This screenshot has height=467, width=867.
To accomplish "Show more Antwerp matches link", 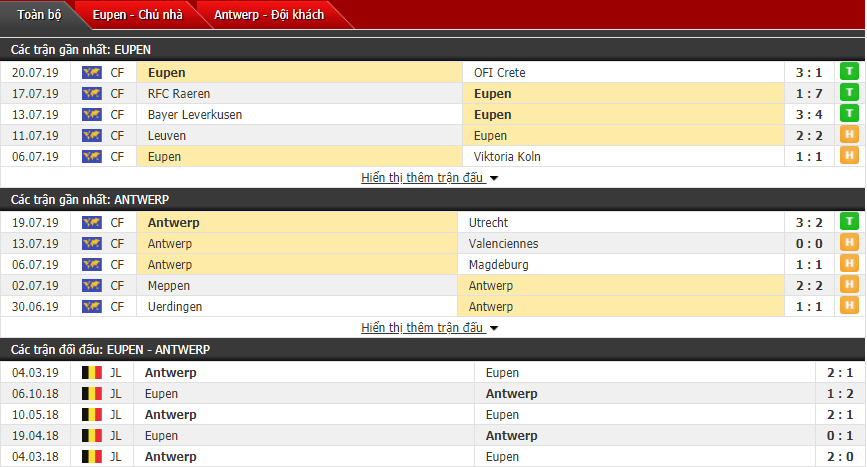I will (422, 328).
